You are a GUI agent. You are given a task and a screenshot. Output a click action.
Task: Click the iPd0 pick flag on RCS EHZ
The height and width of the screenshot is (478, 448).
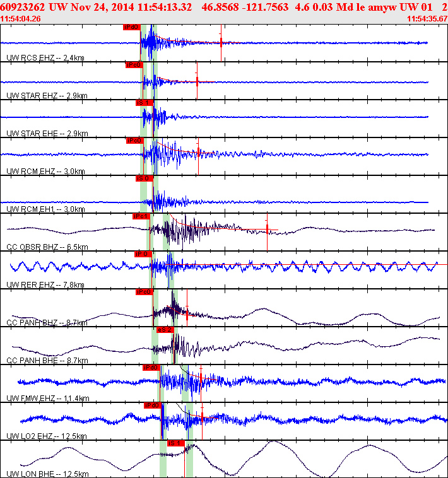132,27
